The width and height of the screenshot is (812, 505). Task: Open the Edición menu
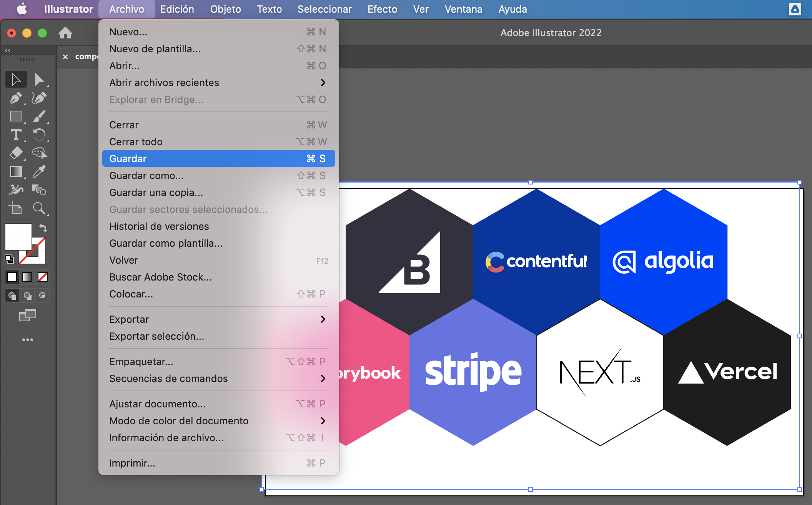(177, 9)
